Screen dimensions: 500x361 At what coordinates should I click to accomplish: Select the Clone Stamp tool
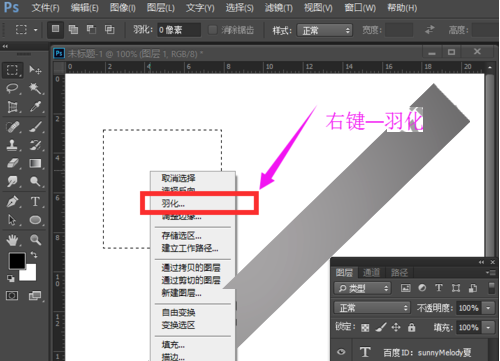[x=13, y=145]
